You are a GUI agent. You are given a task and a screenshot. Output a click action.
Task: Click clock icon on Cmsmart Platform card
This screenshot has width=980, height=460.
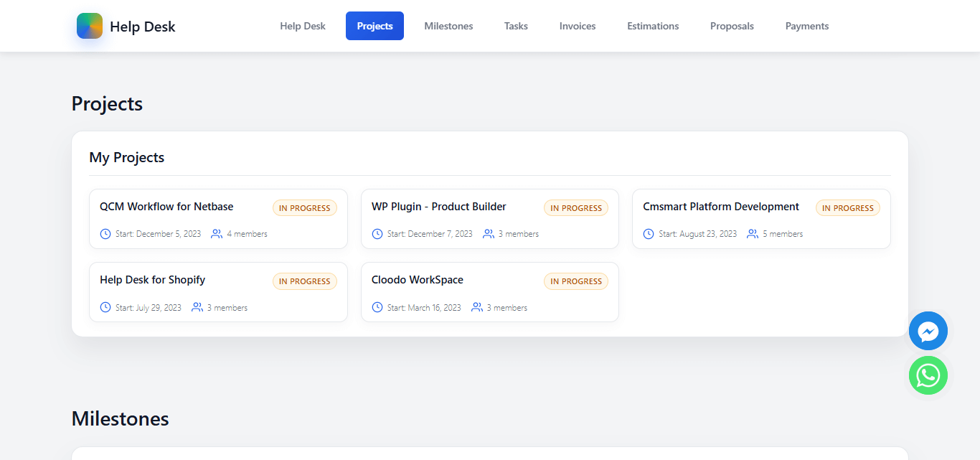pyautogui.click(x=649, y=234)
